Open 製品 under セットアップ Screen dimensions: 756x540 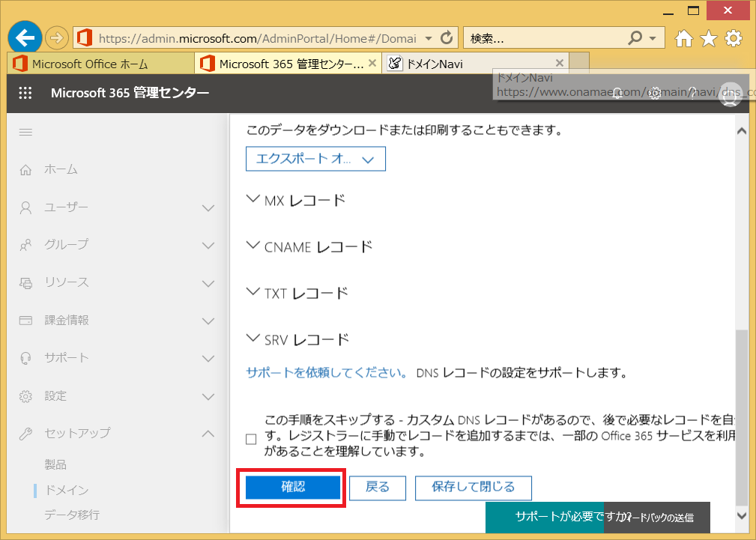55,465
